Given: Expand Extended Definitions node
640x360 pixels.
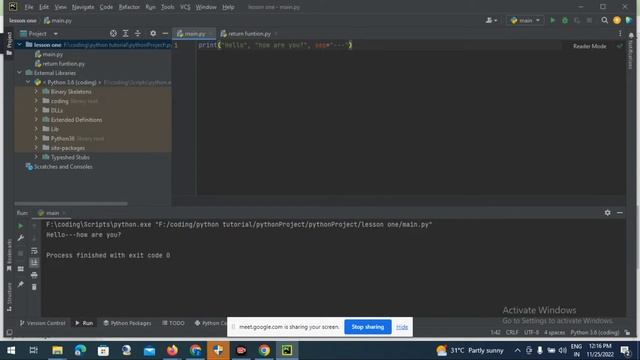Looking at the screenshot, I should [x=36, y=120].
